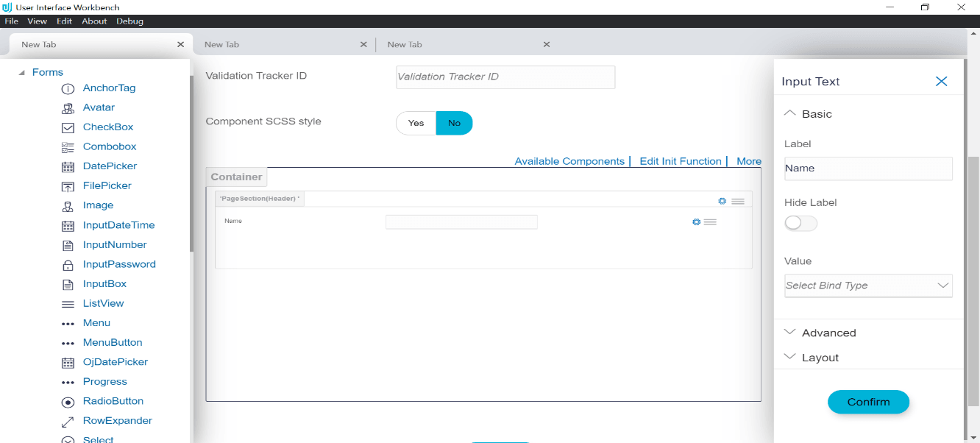Screen dimensions: 980x443
Task: Select the CheckBox component in Forms list
Action: point(107,127)
